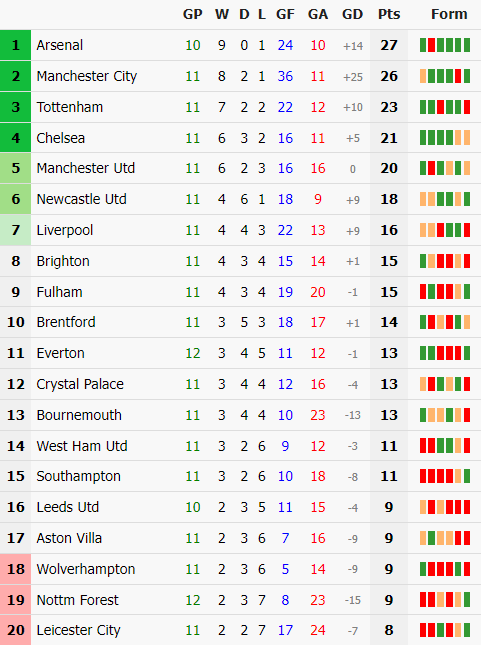Open the Nottm Forest team link
The image size is (481, 645).
(x=77, y=600)
